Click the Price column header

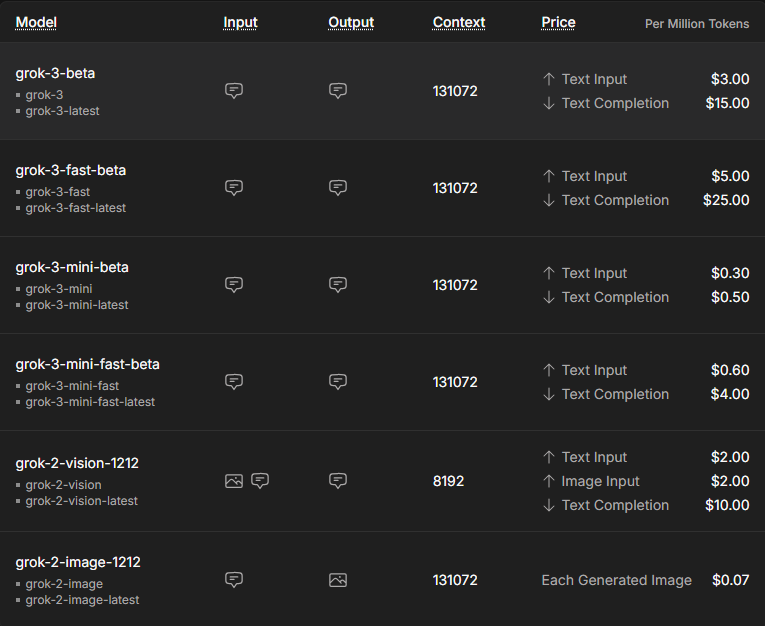(558, 22)
